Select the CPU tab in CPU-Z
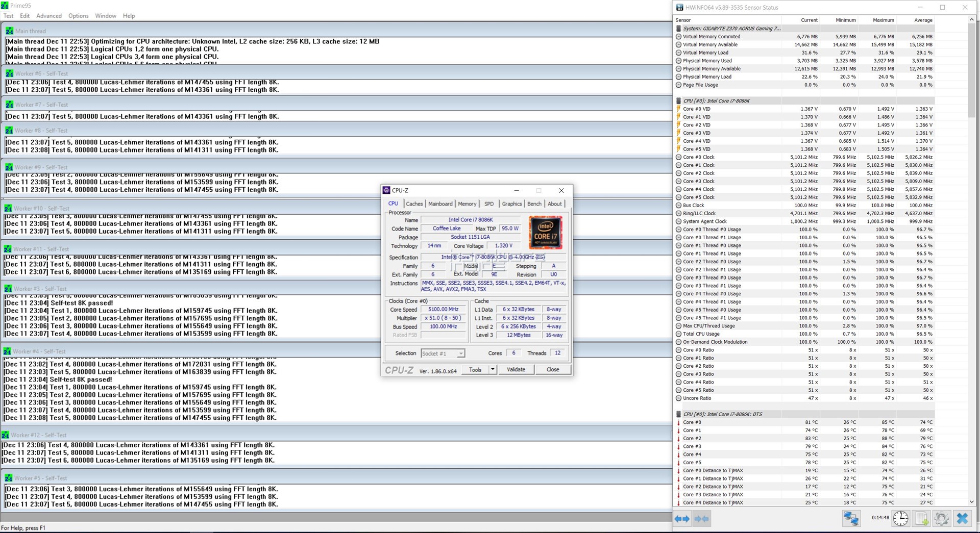Image resolution: width=980 pixels, height=533 pixels. [393, 204]
